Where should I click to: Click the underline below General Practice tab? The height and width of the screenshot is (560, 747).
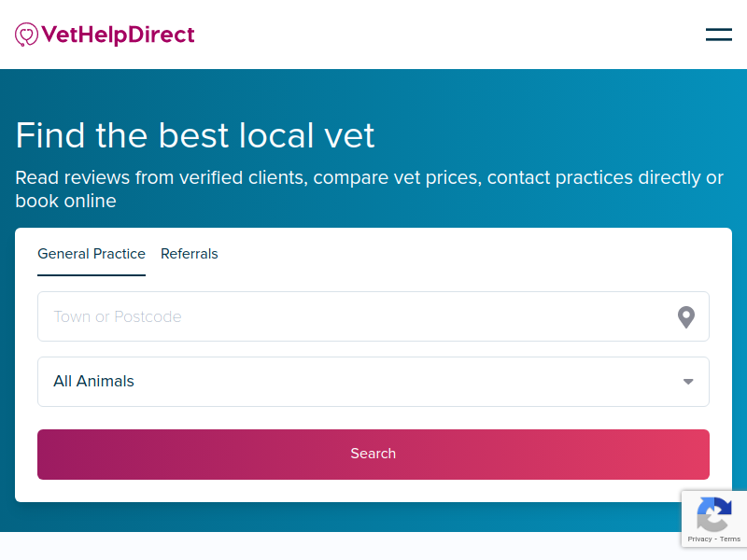click(92, 274)
